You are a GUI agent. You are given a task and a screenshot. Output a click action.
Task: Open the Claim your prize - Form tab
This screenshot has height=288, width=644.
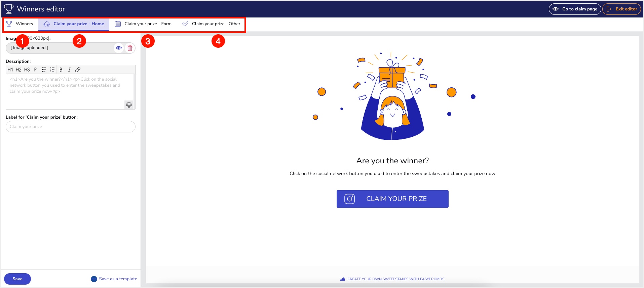pos(143,24)
